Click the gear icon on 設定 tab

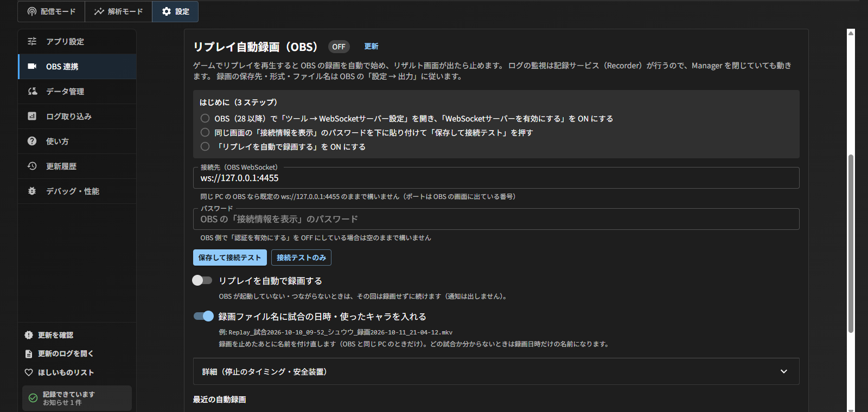pos(167,11)
